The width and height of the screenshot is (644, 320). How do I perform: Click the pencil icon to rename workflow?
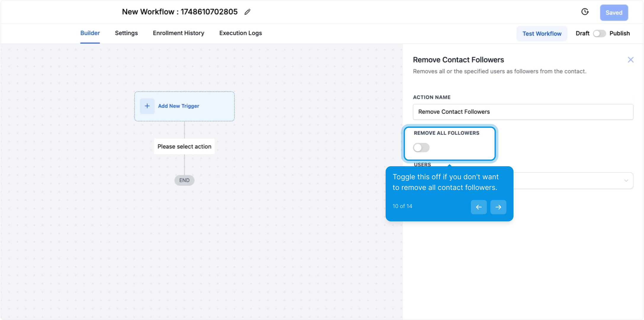pyautogui.click(x=247, y=12)
